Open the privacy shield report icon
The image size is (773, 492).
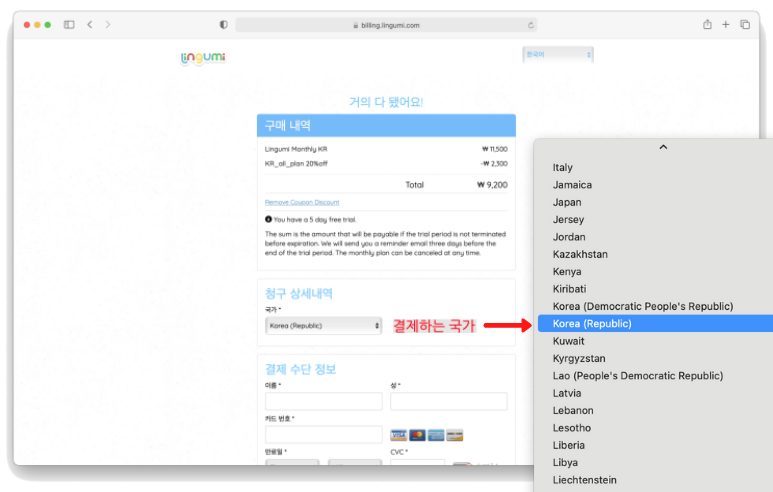tap(224, 25)
